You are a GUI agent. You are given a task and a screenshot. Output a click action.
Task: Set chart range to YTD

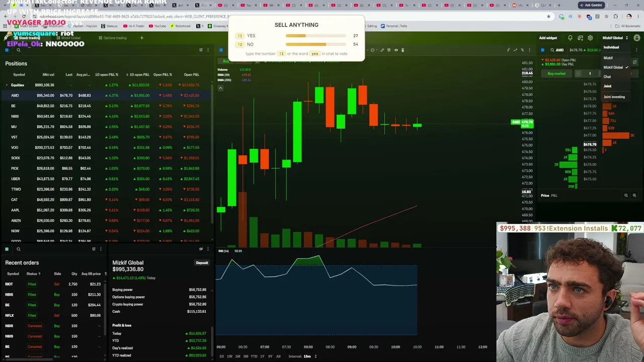click(254, 356)
